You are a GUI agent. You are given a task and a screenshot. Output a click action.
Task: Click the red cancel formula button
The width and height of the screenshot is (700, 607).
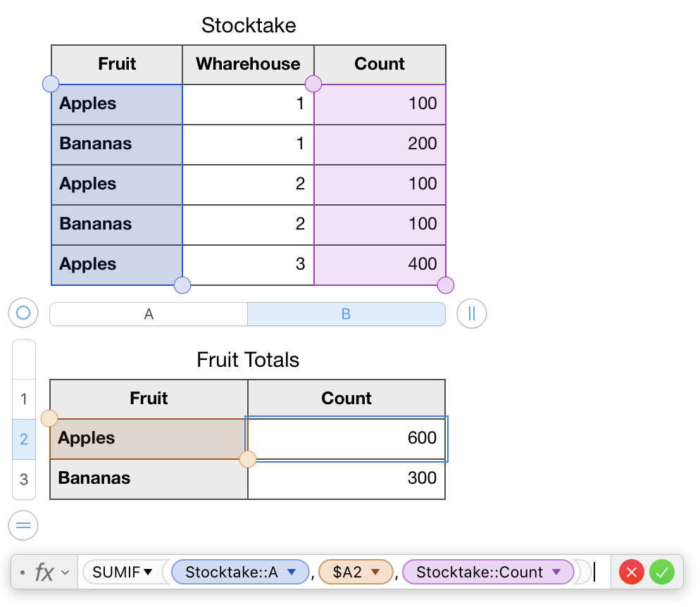[x=632, y=572]
